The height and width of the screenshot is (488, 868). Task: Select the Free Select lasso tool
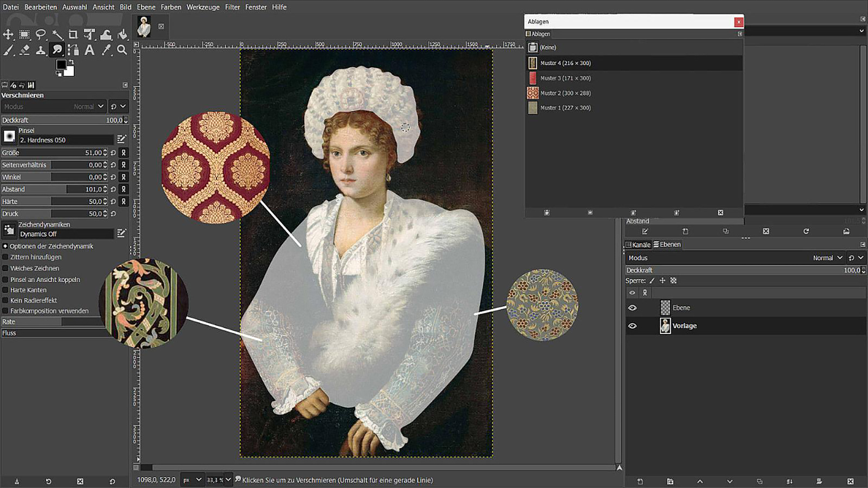point(41,35)
